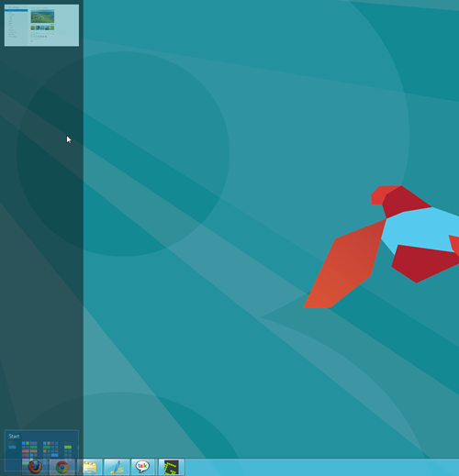The width and height of the screenshot is (459, 476).
Task: Switch to the Settings app thumbnail
Action: pyautogui.click(x=41, y=26)
